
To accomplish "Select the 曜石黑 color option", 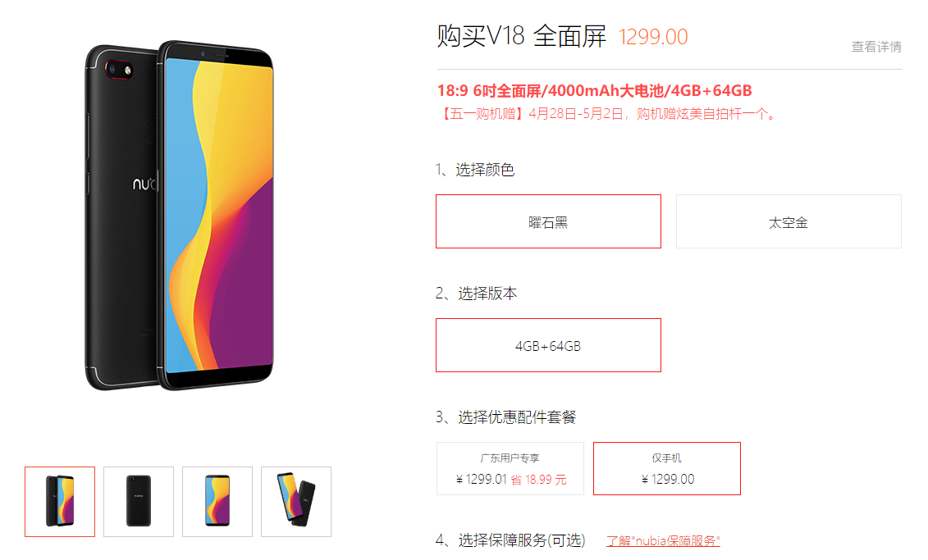I will click(x=548, y=221).
